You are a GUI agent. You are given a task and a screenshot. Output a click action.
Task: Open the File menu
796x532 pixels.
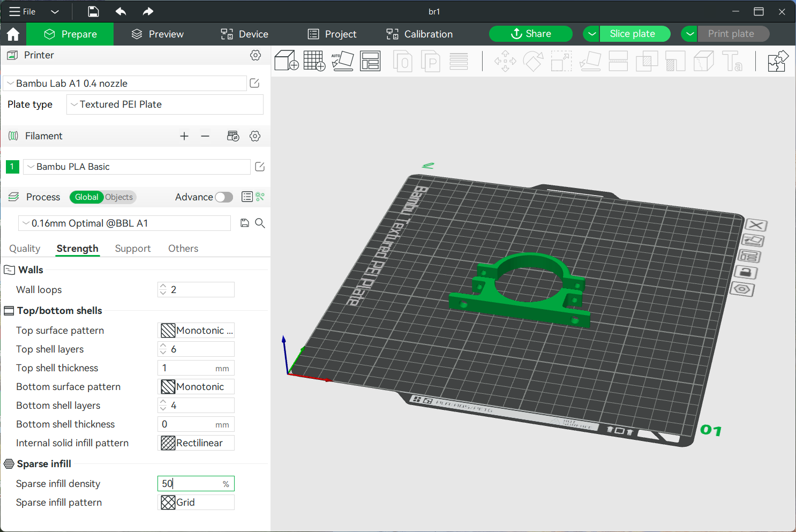coord(22,11)
